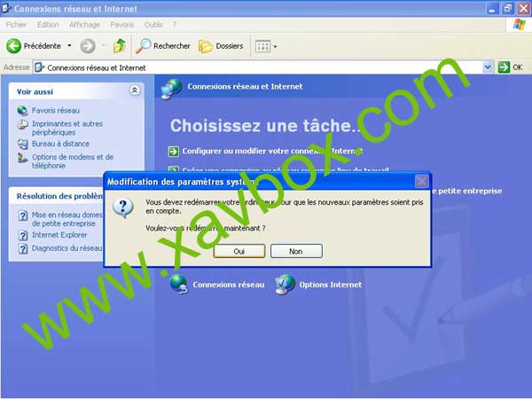Toggle the Dossiers folders pane
Screen dimensions: 532x399
(x=221, y=46)
